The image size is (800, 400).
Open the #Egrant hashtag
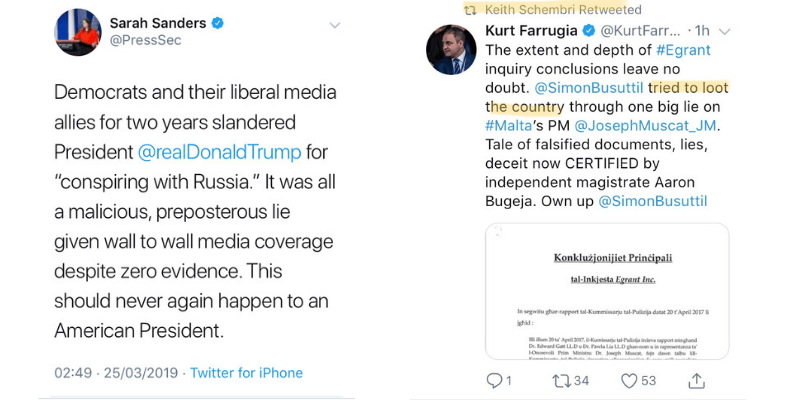(x=688, y=50)
